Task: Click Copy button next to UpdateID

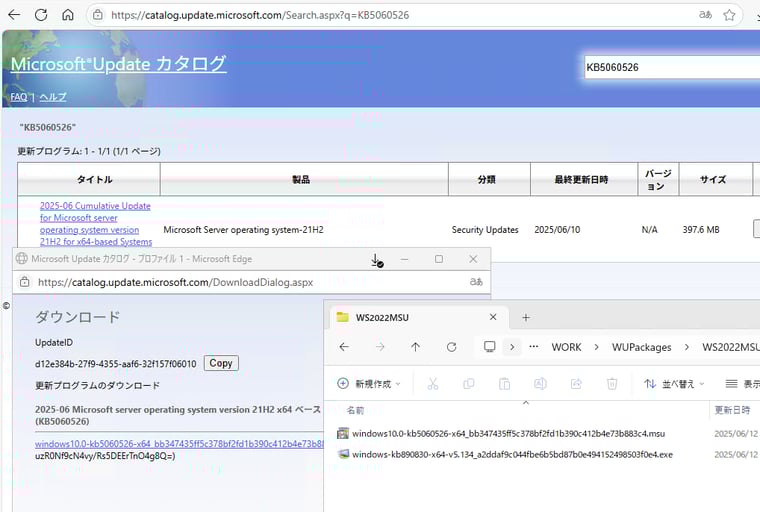Action: click(221, 363)
